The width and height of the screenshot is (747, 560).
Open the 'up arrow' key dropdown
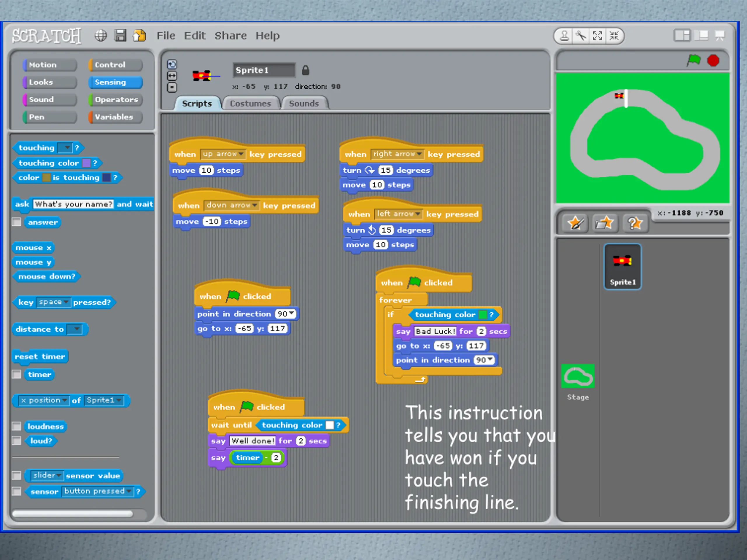tap(223, 154)
